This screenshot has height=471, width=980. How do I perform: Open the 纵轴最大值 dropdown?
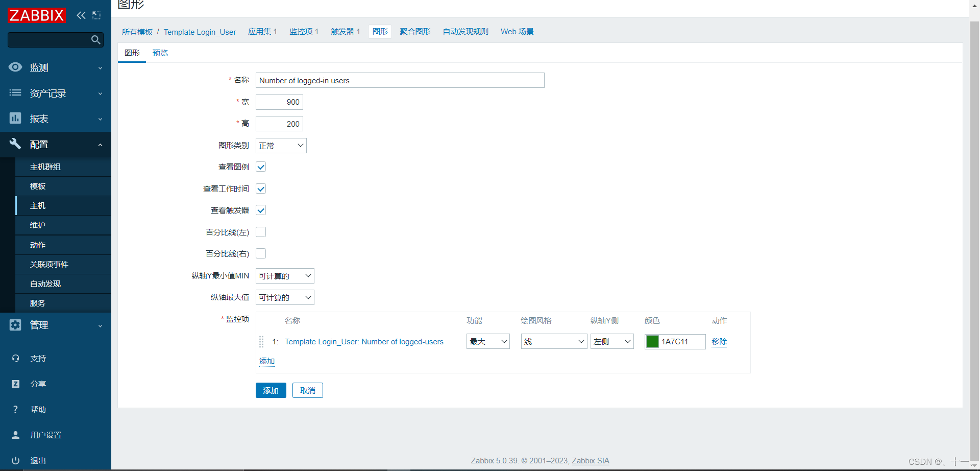pos(285,297)
